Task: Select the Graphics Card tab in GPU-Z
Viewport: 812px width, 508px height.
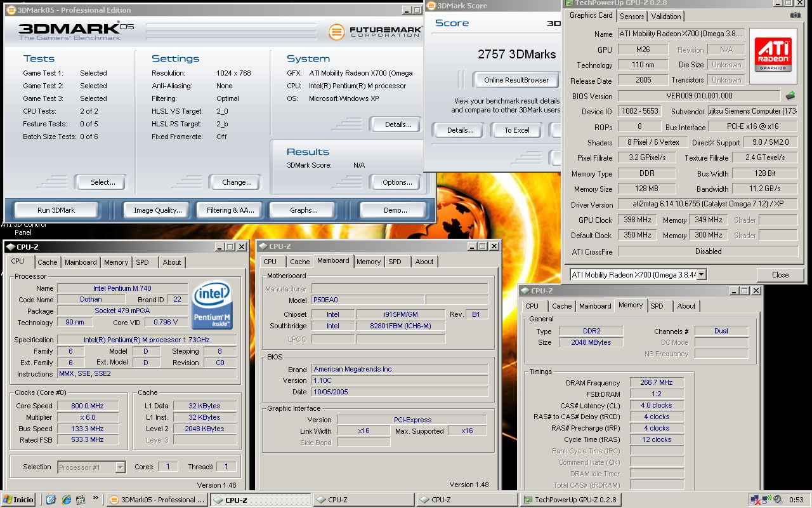Action: pyautogui.click(x=591, y=15)
